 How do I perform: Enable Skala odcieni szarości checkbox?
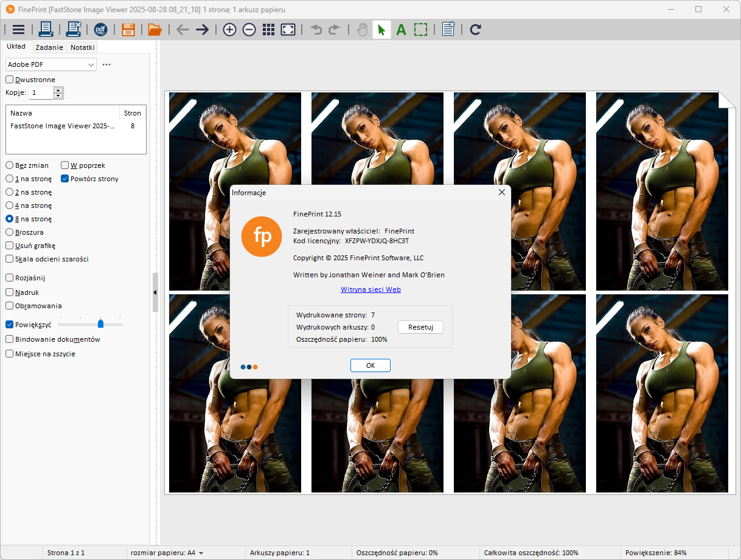point(47,259)
